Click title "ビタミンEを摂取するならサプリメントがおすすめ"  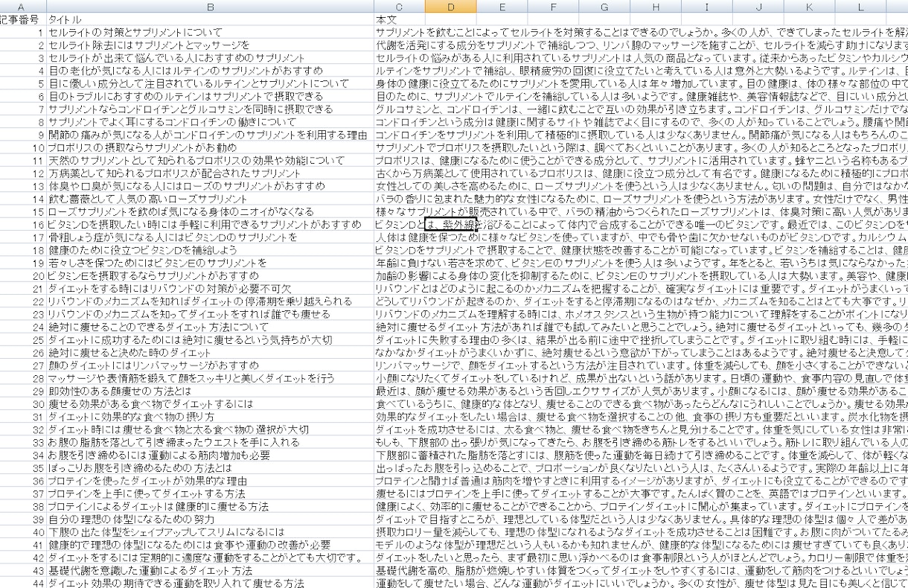(x=210, y=275)
